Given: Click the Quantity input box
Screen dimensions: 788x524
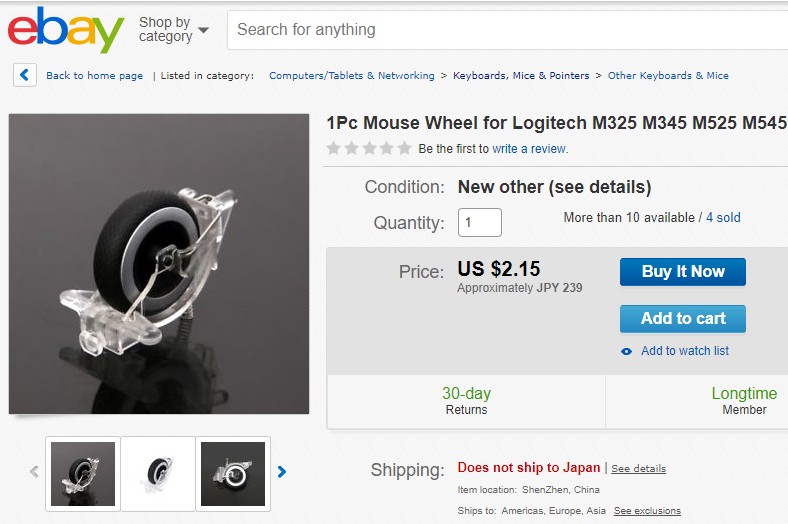Looking at the screenshot, I should 480,222.
